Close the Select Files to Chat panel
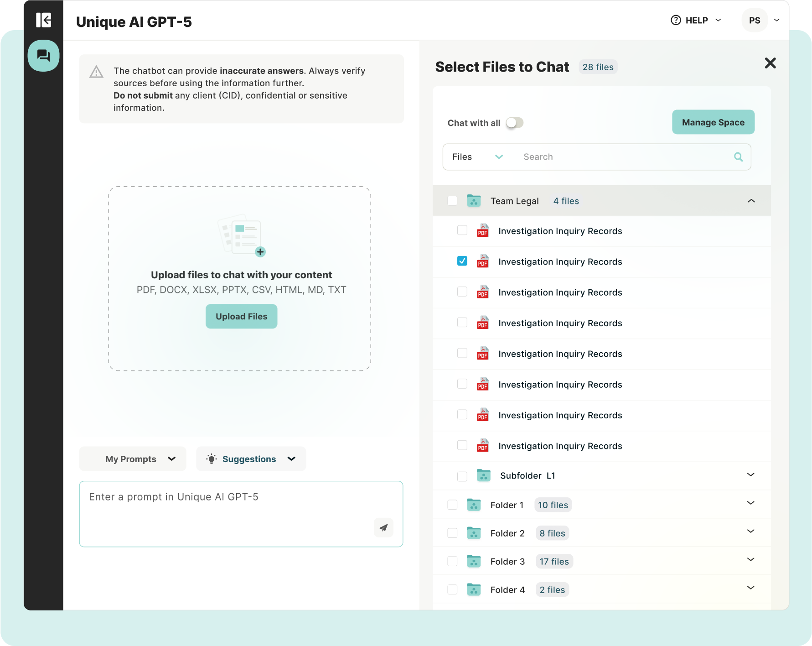812x646 pixels. click(x=770, y=63)
